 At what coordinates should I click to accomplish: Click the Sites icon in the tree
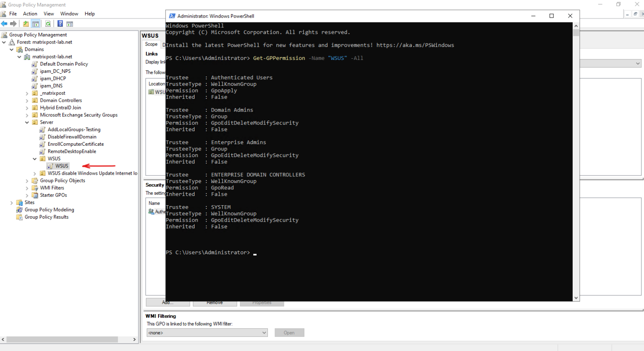20,202
